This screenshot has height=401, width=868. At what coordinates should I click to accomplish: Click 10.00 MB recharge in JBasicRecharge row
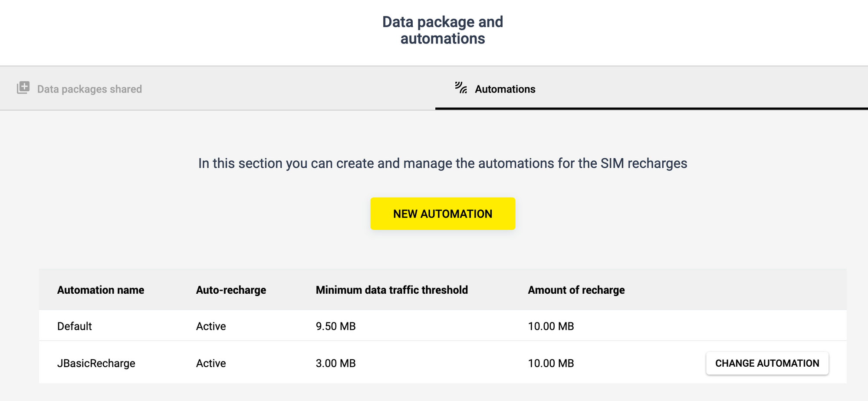[551, 363]
